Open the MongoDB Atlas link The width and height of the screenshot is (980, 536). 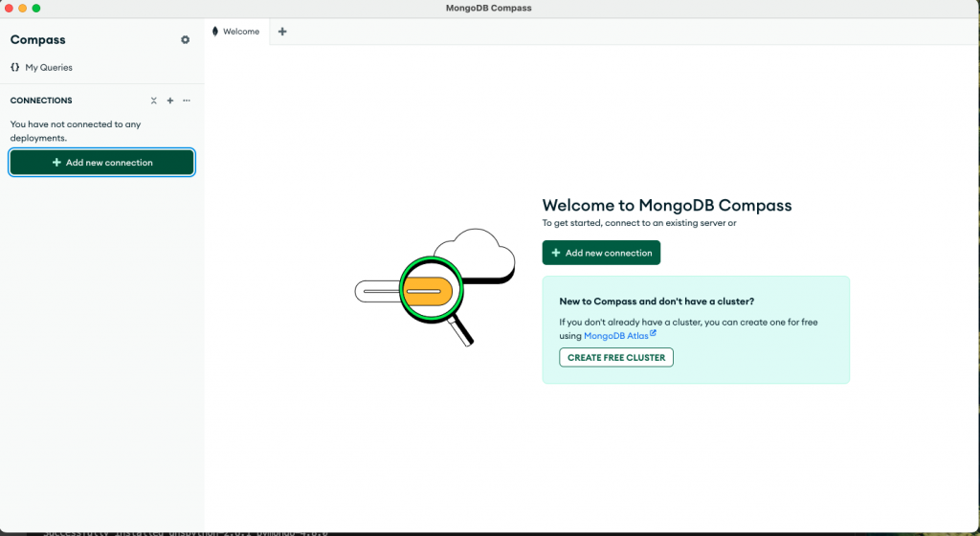[619, 335]
